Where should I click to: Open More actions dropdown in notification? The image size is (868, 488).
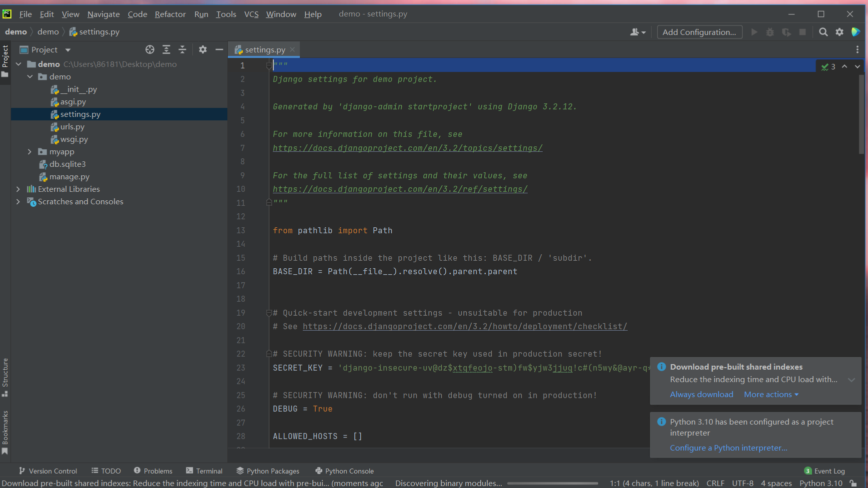point(771,394)
